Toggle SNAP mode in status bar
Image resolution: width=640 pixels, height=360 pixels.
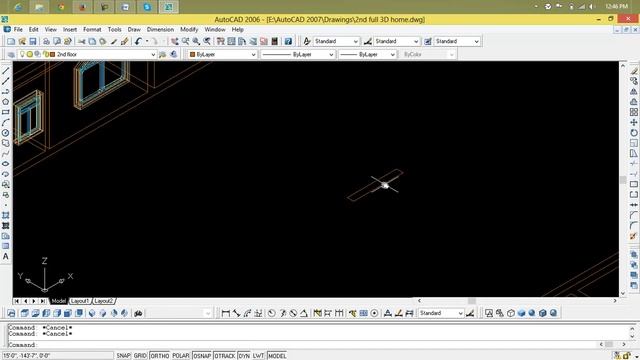(123, 356)
